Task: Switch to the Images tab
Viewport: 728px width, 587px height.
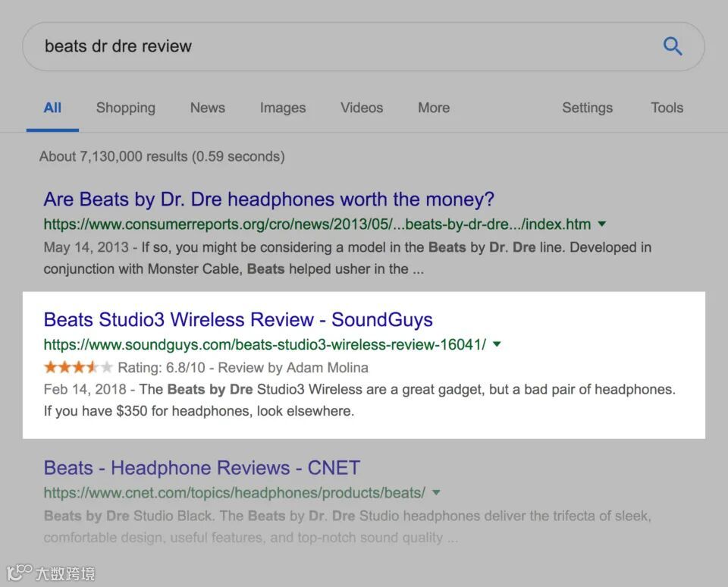Action: (x=283, y=108)
